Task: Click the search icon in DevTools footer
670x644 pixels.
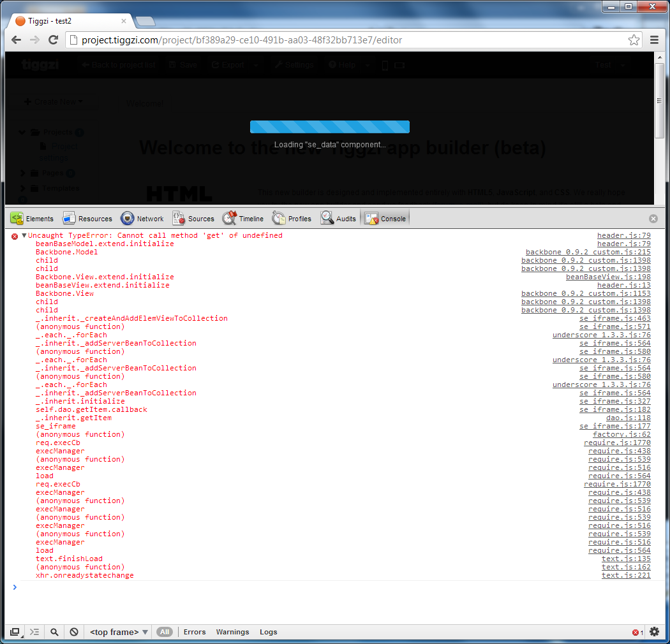Action: coord(54,632)
